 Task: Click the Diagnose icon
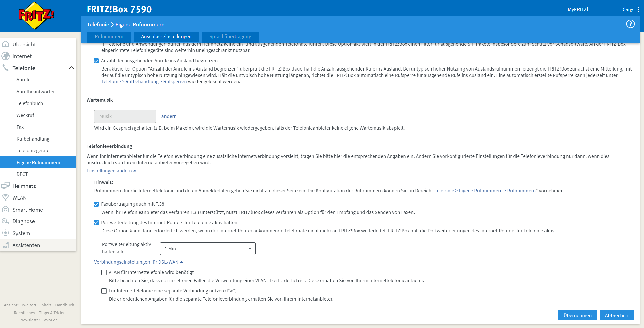6,221
